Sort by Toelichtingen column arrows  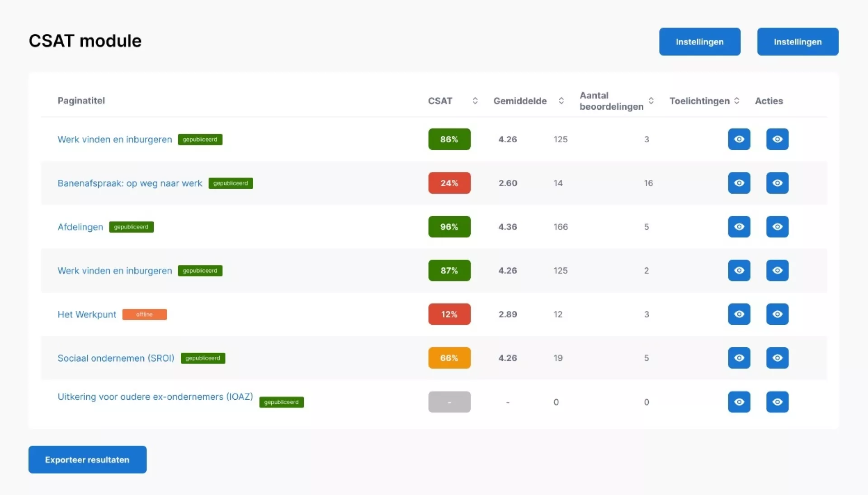coord(736,101)
